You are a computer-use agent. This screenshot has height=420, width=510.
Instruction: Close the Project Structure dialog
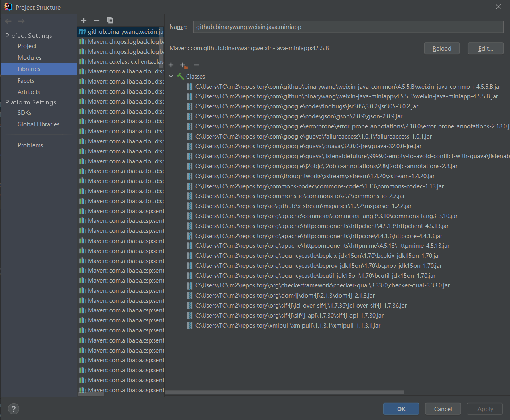click(498, 7)
